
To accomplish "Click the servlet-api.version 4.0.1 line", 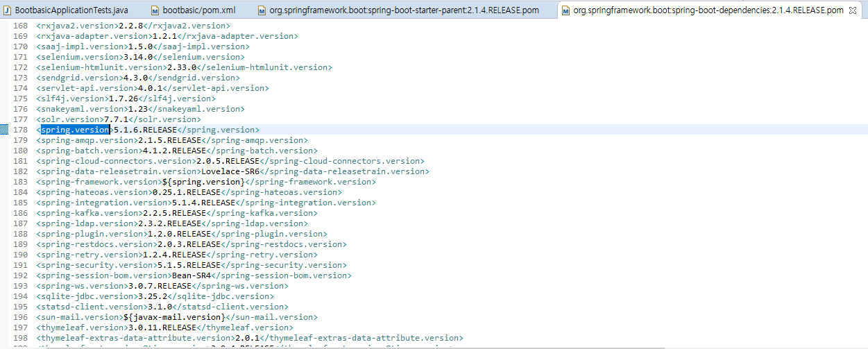I will pos(153,88).
